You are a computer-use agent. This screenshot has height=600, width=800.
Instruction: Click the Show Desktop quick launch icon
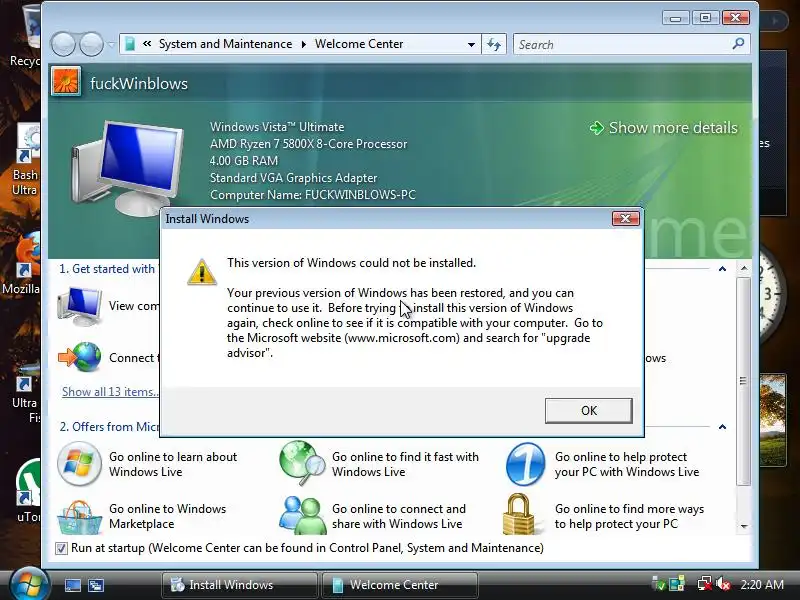pyautogui.click(x=72, y=585)
